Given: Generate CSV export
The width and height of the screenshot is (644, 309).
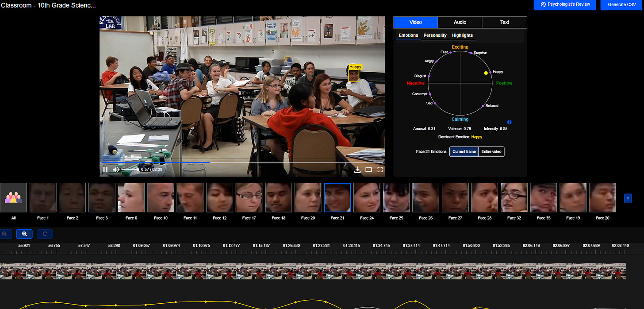Looking at the screenshot, I should [x=622, y=5].
